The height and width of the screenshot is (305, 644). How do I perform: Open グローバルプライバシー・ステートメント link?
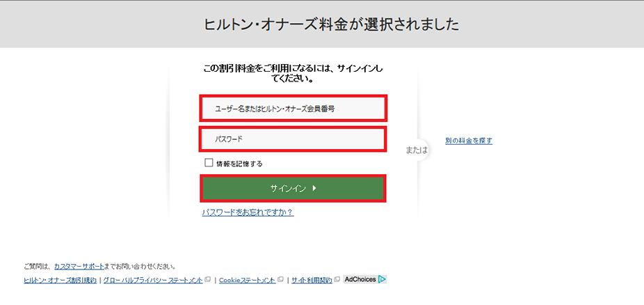[153, 280]
